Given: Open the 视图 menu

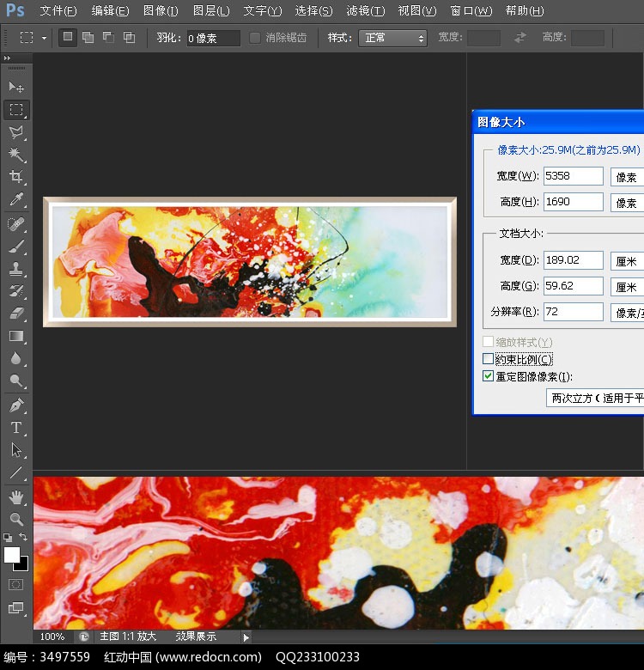Looking at the screenshot, I should [x=416, y=10].
